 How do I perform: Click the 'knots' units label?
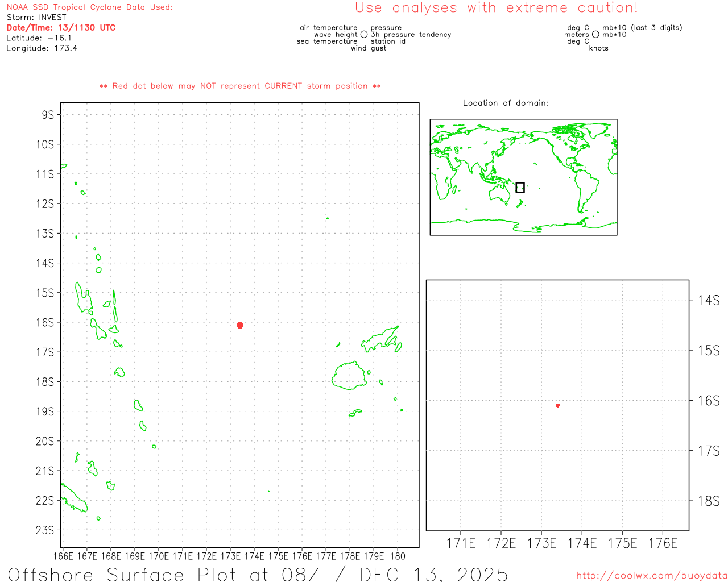(x=599, y=48)
